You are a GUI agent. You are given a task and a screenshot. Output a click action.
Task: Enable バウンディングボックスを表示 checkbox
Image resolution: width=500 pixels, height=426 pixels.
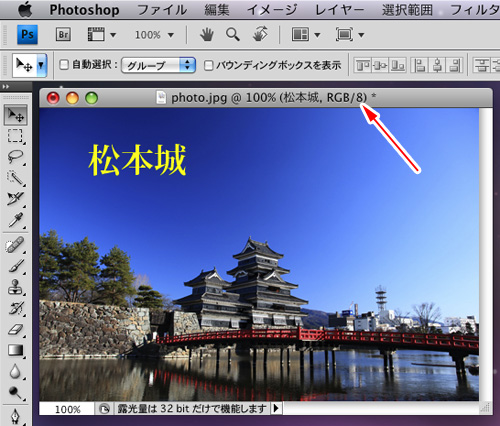208,65
